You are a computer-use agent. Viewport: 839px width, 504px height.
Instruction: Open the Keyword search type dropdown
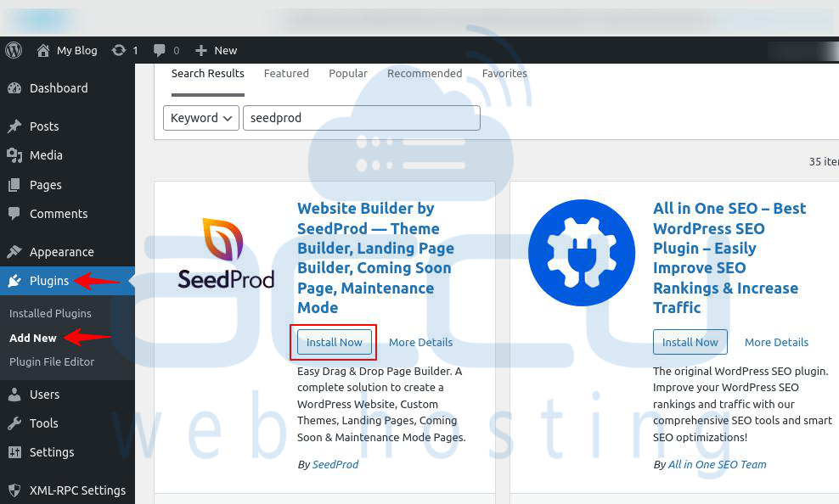point(202,118)
